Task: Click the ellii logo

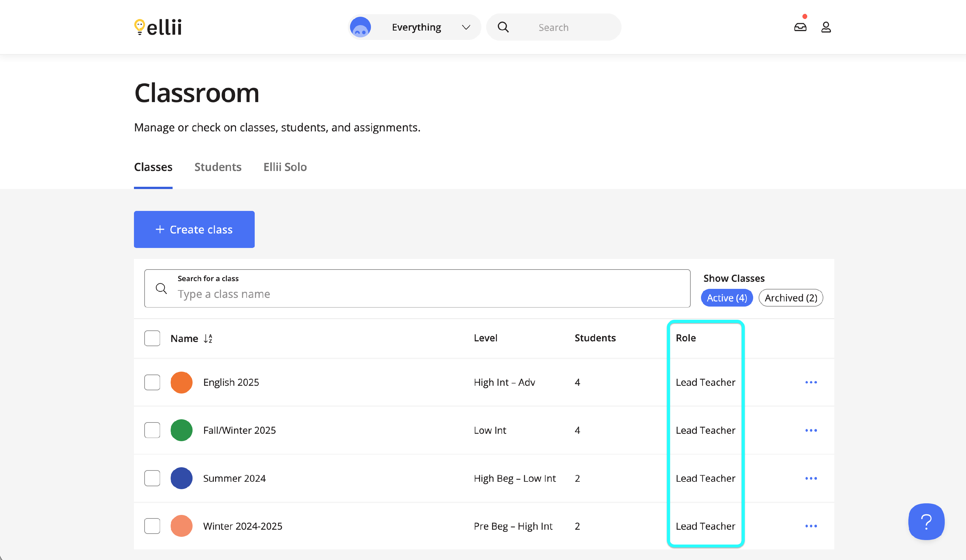Action: tap(158, 27)
